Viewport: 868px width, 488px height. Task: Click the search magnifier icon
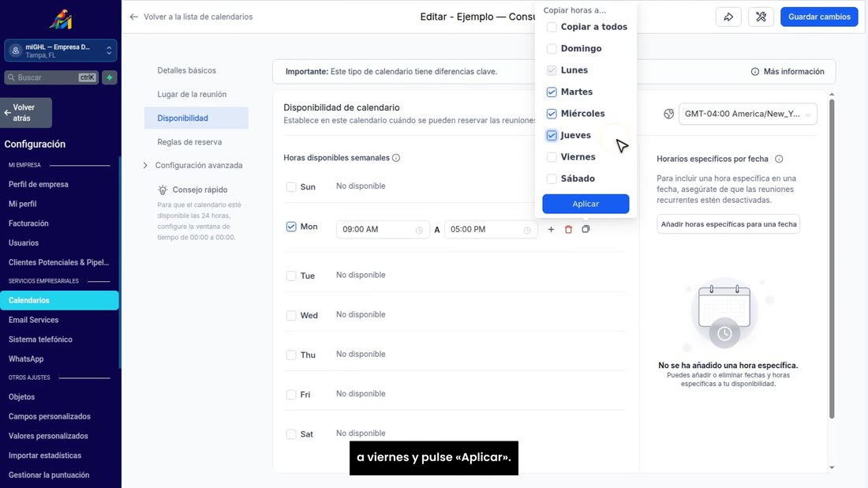[11, 77]
